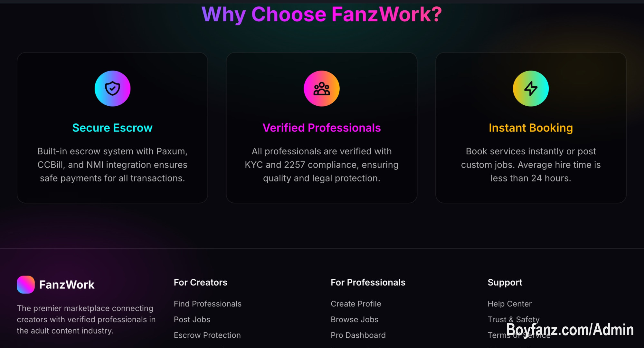644x348 pixels.
Task: Open the Find Professionals footer link
Action: click(207, 304)
